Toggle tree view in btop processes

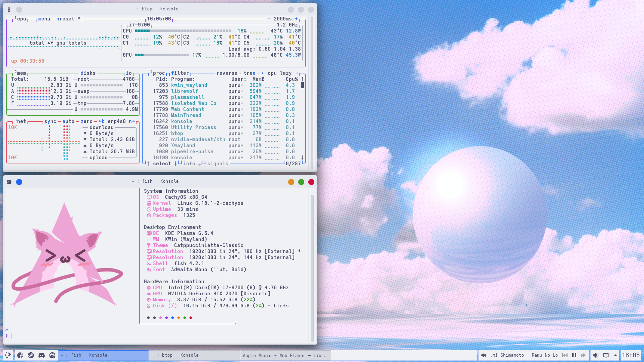(249, 73)
